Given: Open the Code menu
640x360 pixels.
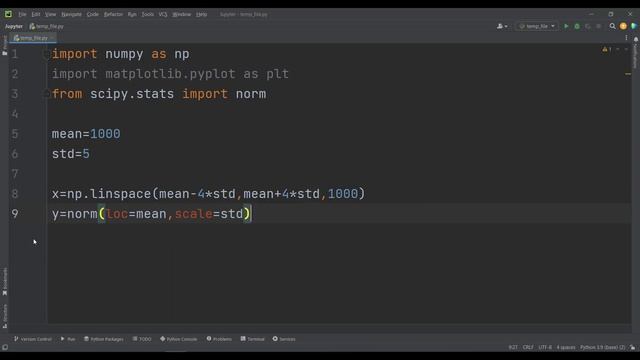Looking at the screenshot, I should point(93,14).
